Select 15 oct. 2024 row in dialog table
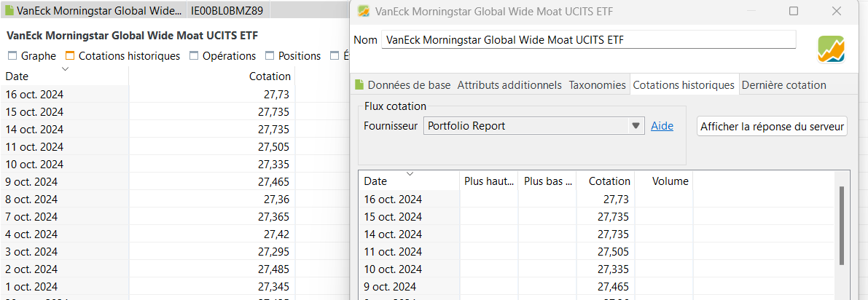Screen dimensions: 868x300 coord(596,216)
